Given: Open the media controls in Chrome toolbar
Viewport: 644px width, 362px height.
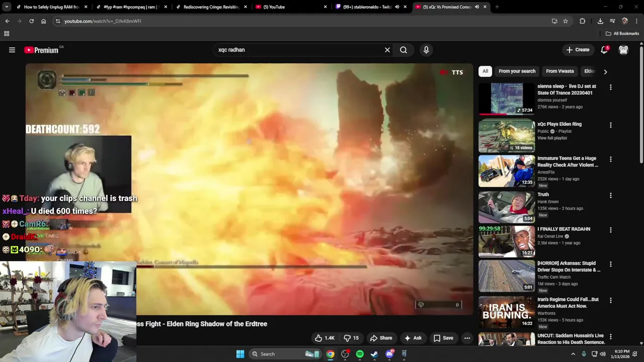Looking at the screenshot, I should click(x=612, y=21).
